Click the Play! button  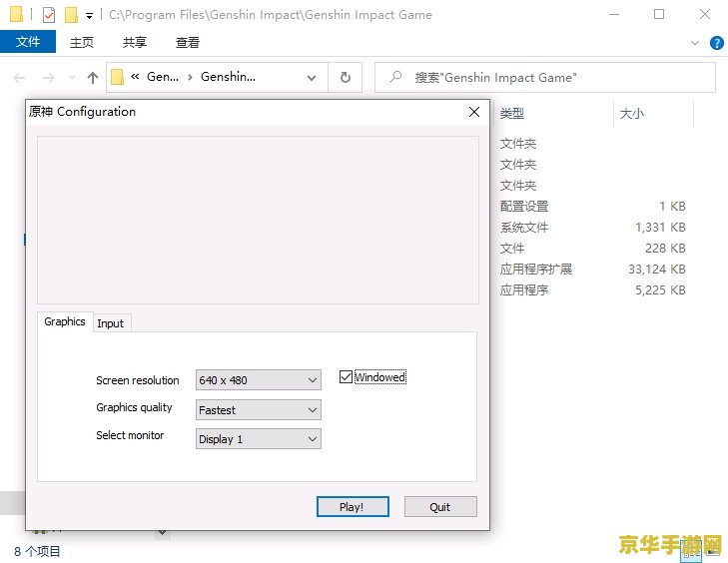coord(353,506)
